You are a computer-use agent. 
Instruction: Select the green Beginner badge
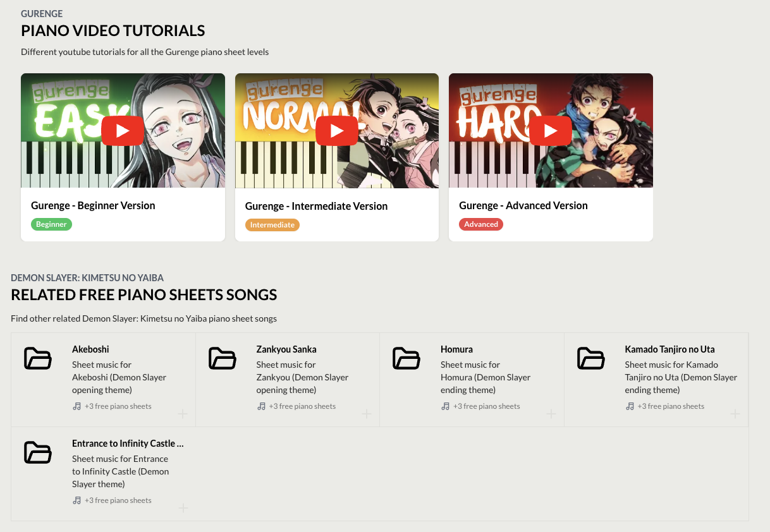click(51, 224)
